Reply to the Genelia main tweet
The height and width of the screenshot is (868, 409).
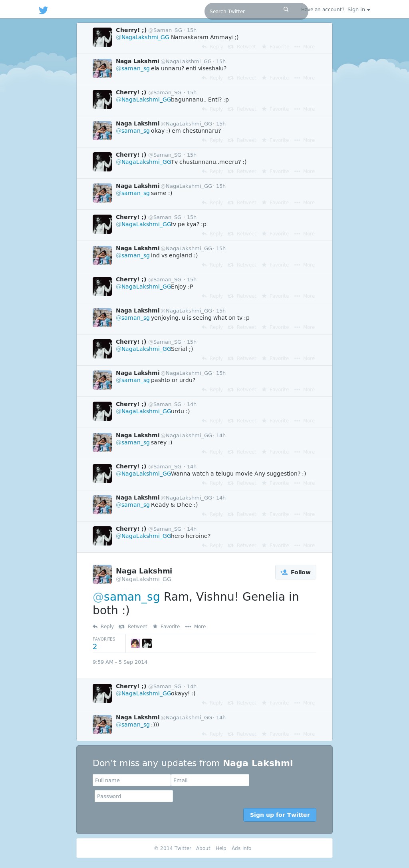pyautogui.click(x=103, y=626)
